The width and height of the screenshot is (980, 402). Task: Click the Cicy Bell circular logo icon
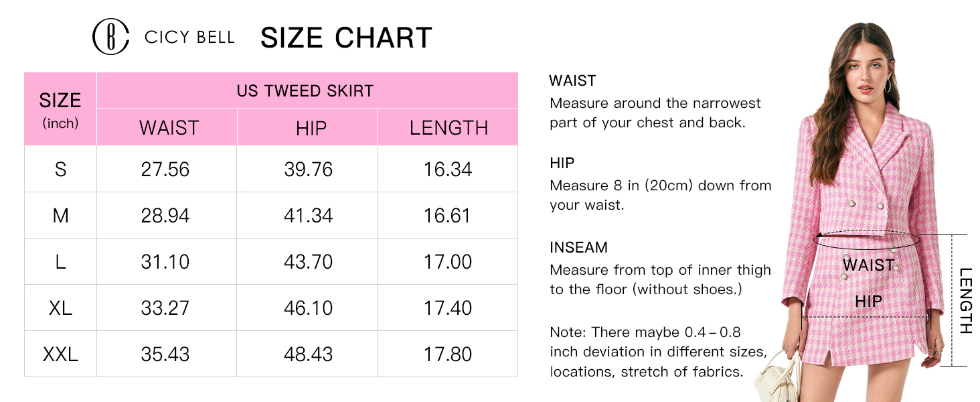coord(110,37)
